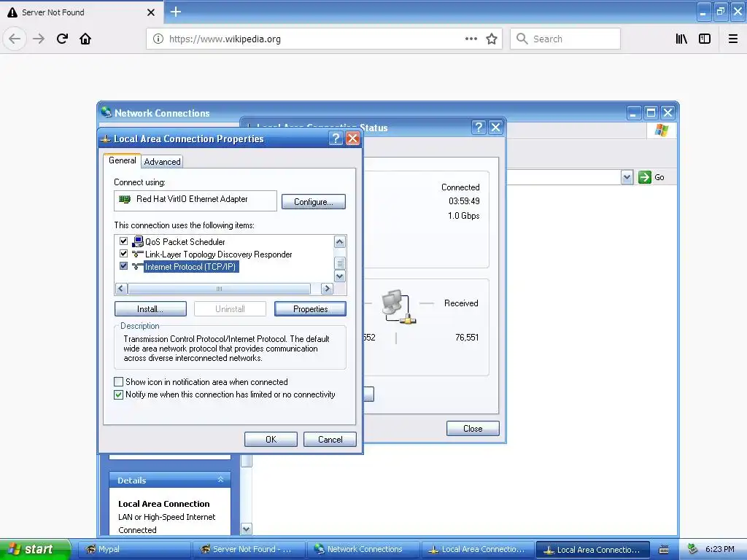Uncheck the QoS Packet Scheduler checkbox
The height and width of the screenshot is (560, 747).
tap(123, 241)
